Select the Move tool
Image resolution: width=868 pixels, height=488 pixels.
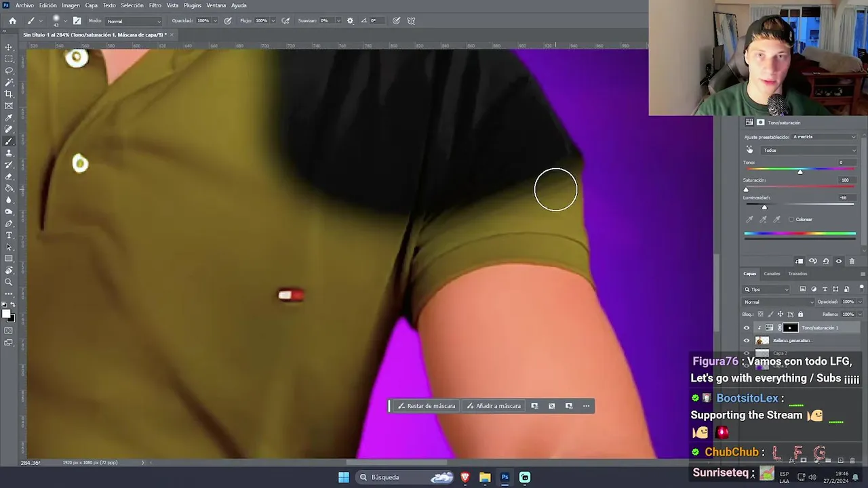coord(9,47)
